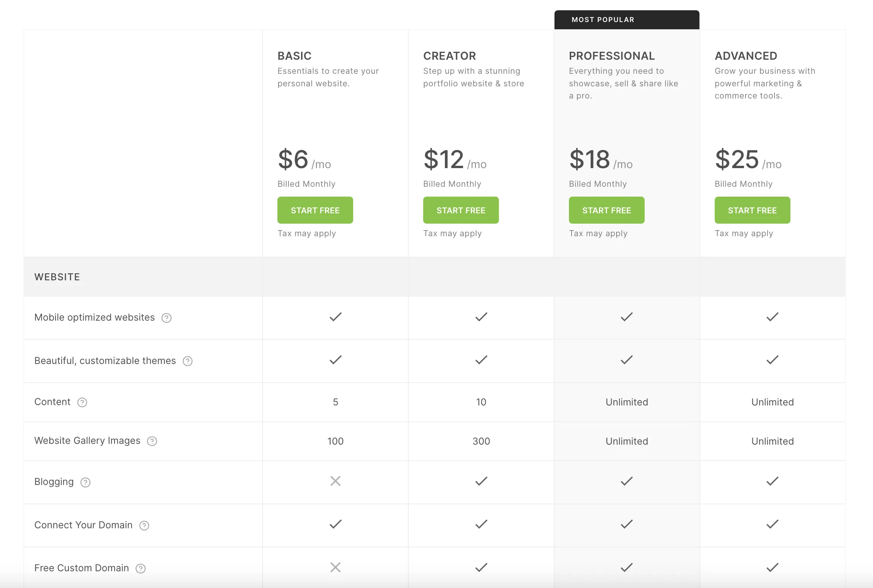This screenshot has height=588, width=873.
Task: Click Creator checkmark in Blogging row
Action: tap(481, 481)
